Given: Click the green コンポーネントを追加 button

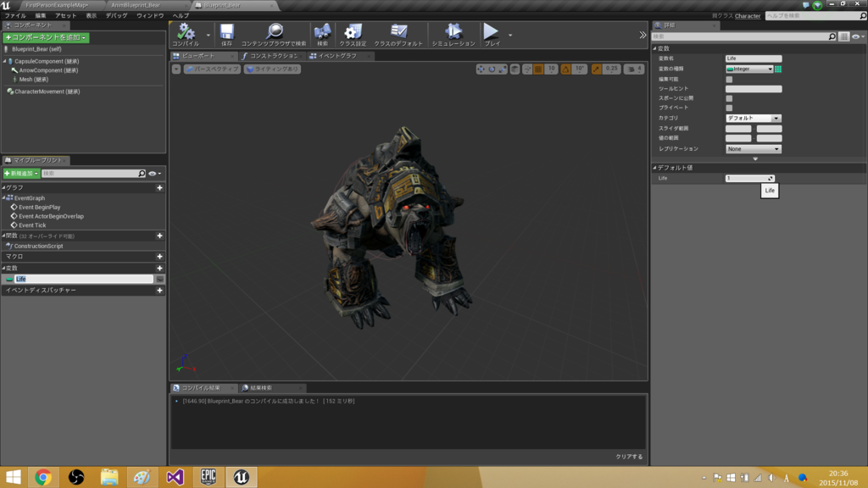Looking at the screenshot, I should (x=46, y=37).
